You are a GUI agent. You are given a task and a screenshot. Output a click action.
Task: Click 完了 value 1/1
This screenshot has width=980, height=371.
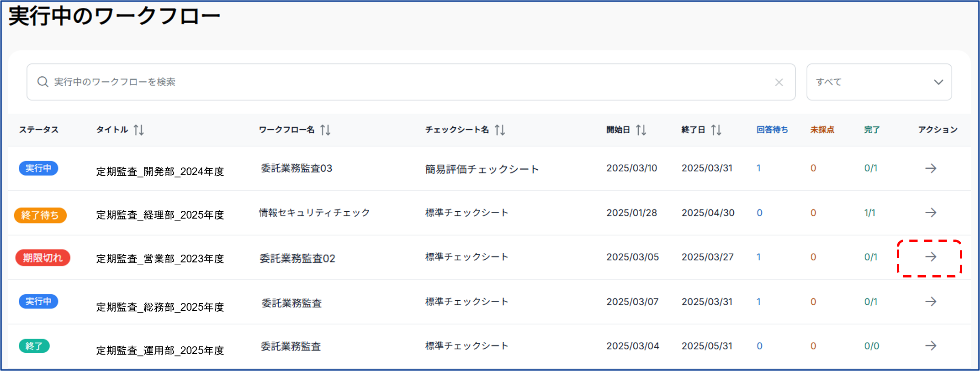point(869,213)
